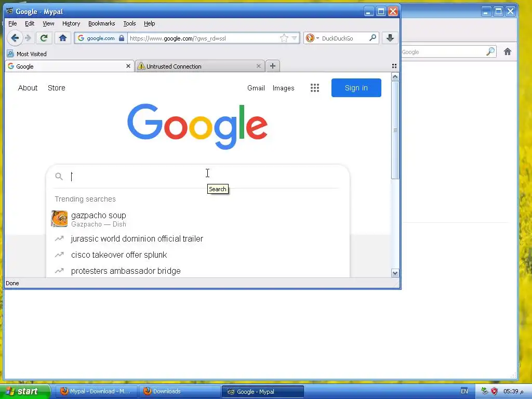Select the gazpacho soup thumbnail
This screenshot has width=532, height=399.
[x=59, y=219]
